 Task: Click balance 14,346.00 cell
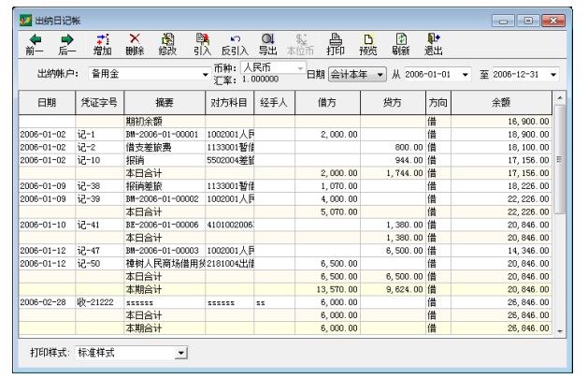pos(501,251)
